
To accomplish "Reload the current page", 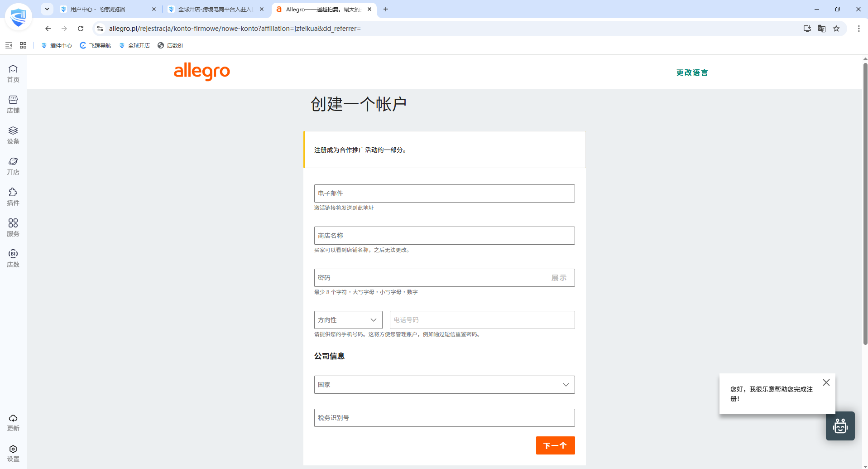I will (81, 29).
